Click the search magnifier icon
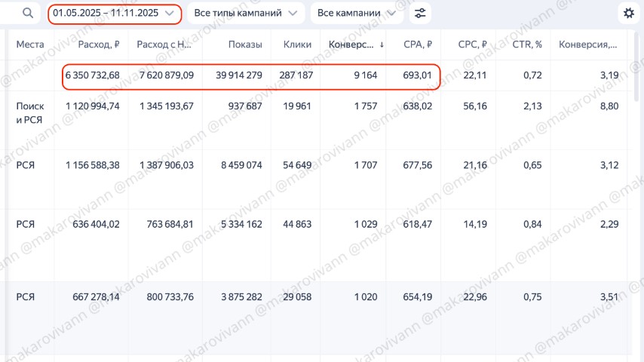The image size is (644, 362). tap(28, 13)
